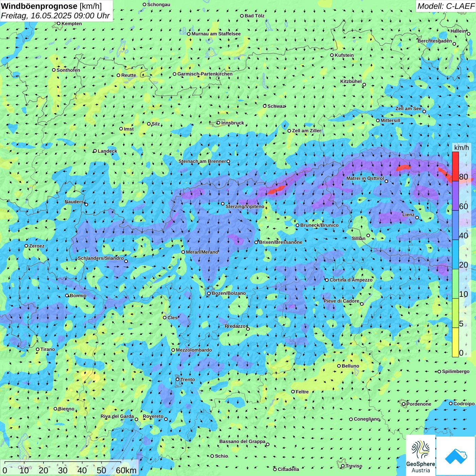Click the Conegliano town label
476x476 pixels.
[x=367, y=419]
